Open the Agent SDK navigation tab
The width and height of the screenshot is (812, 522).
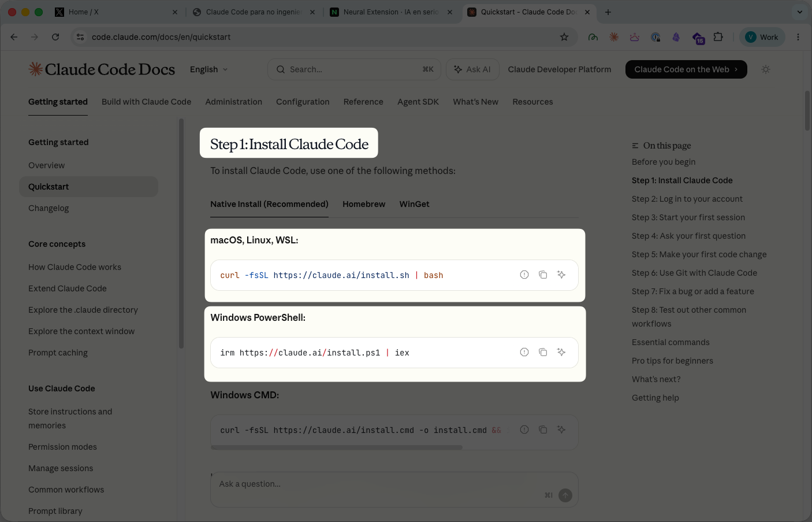(x=418, y=102)
